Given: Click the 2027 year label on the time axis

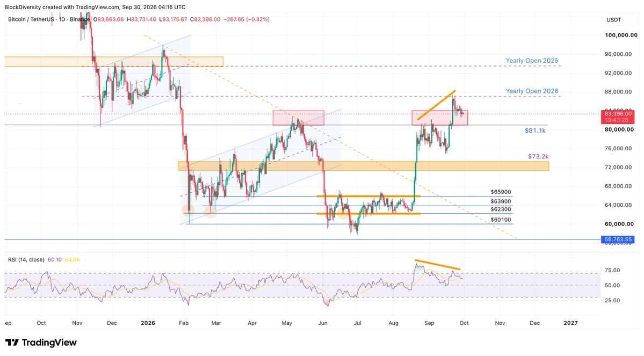Looking at the screenshot, I should click(x=570, y=323).
